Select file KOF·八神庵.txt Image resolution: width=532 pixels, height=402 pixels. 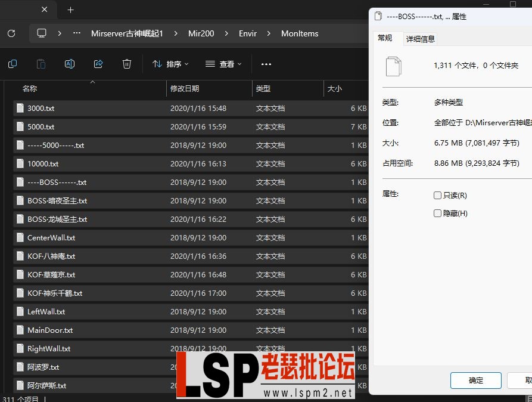51,256
